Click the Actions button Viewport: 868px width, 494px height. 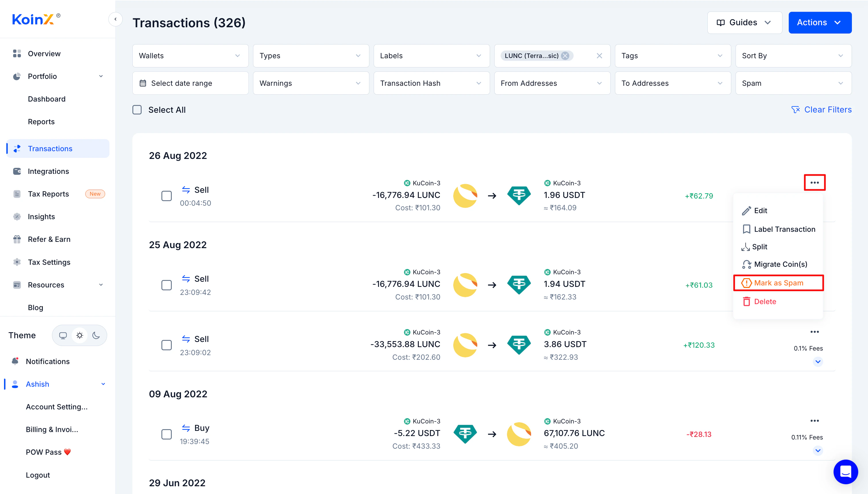819,22
